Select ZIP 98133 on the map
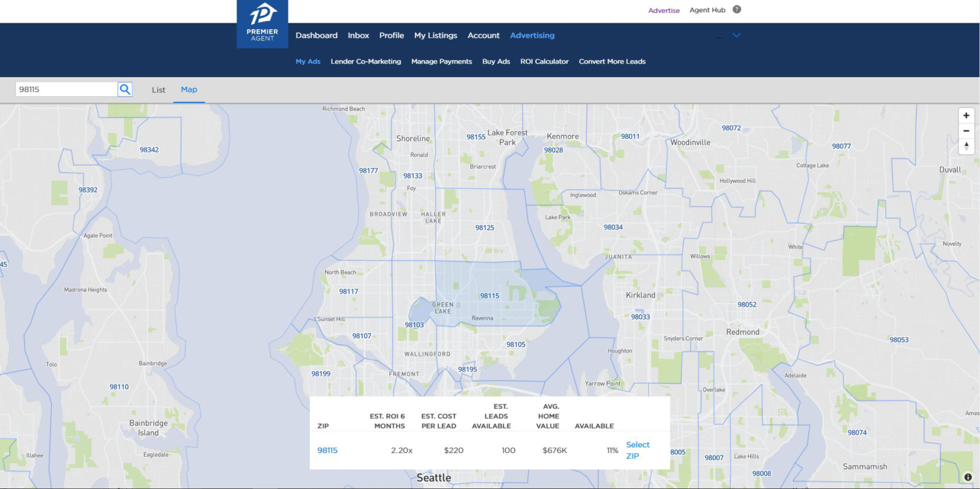This screenshot has height=489, width=980. coord(412,176)
